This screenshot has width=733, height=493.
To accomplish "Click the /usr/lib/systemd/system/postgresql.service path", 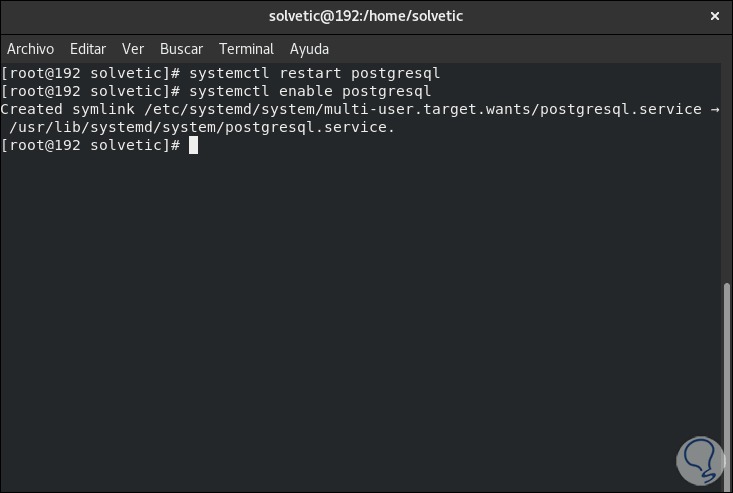I will 202,127.
